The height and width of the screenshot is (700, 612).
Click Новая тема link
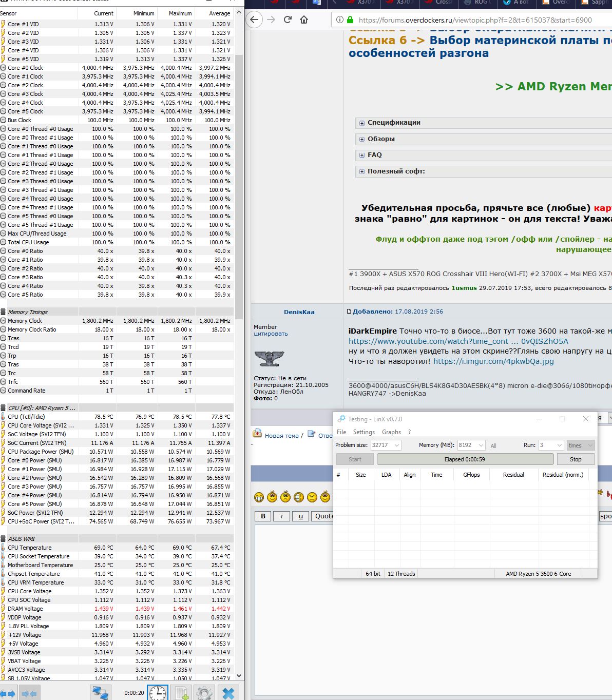[x=281, y=436]
